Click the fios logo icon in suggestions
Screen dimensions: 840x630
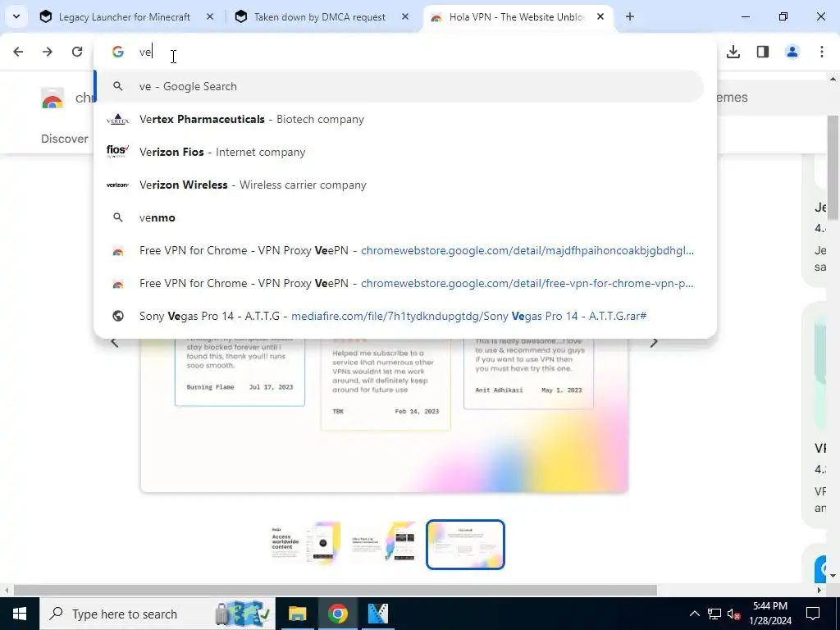pos(118,152)
